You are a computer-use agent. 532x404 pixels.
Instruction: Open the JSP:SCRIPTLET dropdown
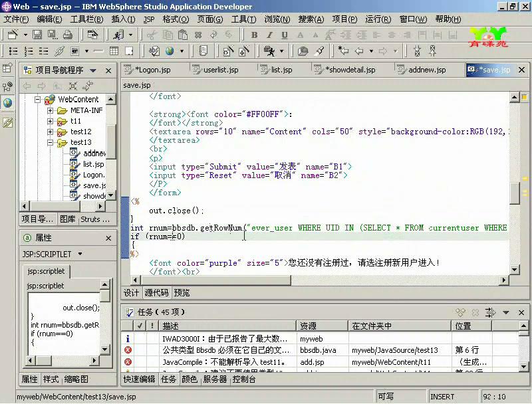point(80,254)
